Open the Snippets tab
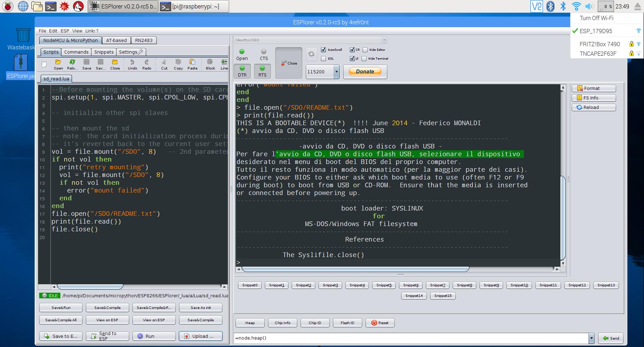The image size is (644, 347). pyautogui.click(x=104, y=52)
